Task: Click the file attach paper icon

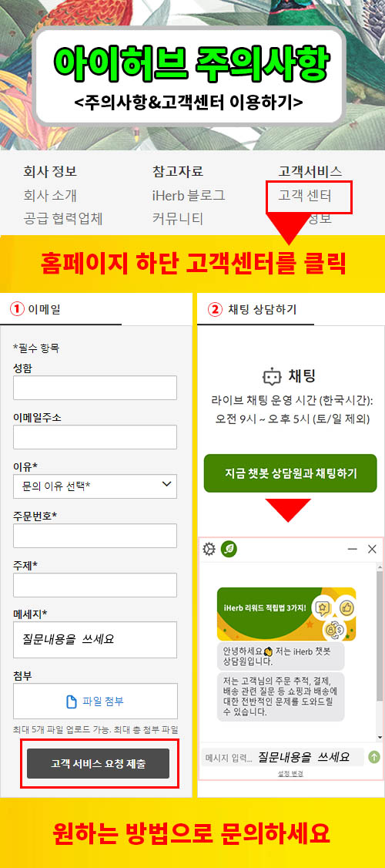Action: tap(72, 702)
